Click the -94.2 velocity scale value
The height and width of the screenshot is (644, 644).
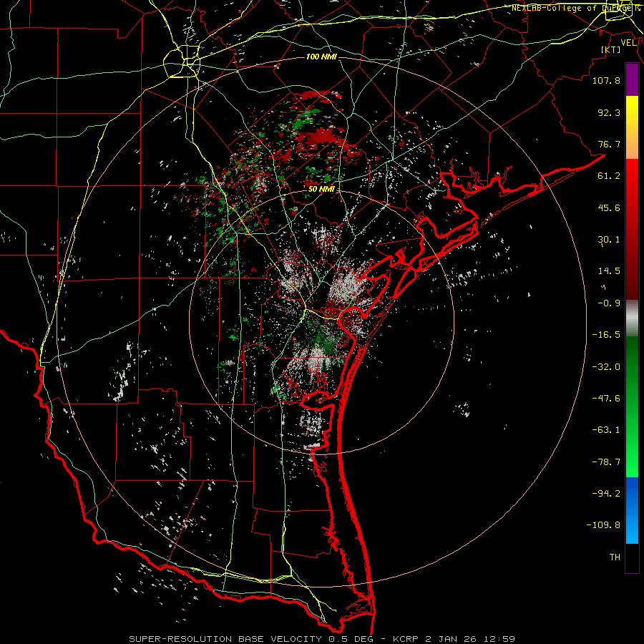[x=606, y=494]
